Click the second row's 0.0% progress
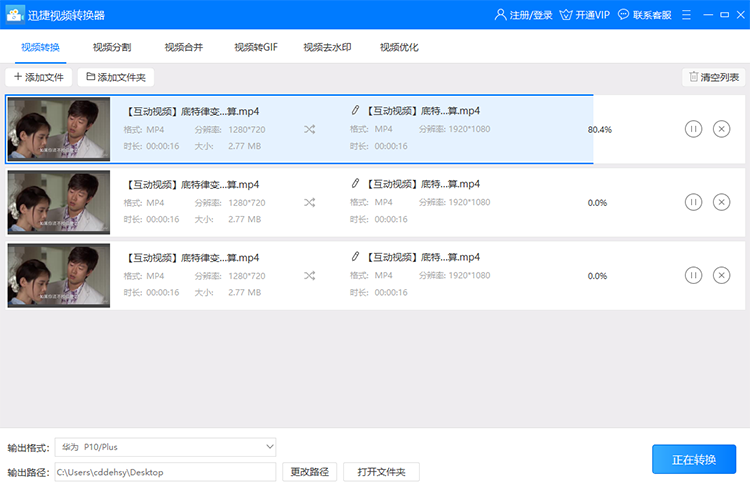Viewport: 750px width, 491px height. [597, 203]
